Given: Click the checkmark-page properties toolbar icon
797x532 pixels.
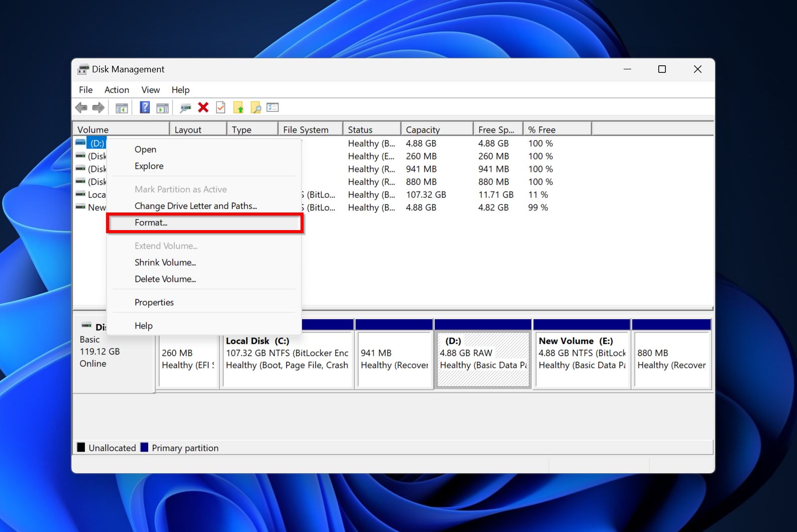Looking at the screenshot, I should (x=221, y=108).
